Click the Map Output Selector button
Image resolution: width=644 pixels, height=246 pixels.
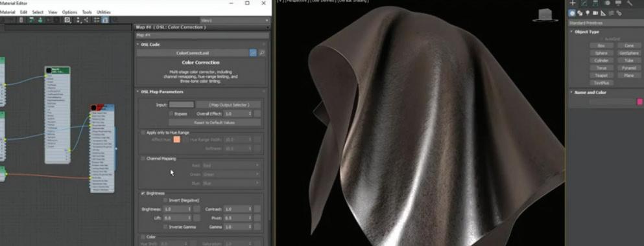[x=228, y=105]
